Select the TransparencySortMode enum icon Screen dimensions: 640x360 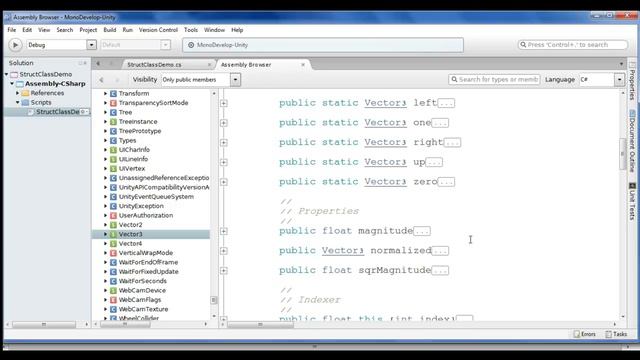pyautogui.click(x=113, y=103)
